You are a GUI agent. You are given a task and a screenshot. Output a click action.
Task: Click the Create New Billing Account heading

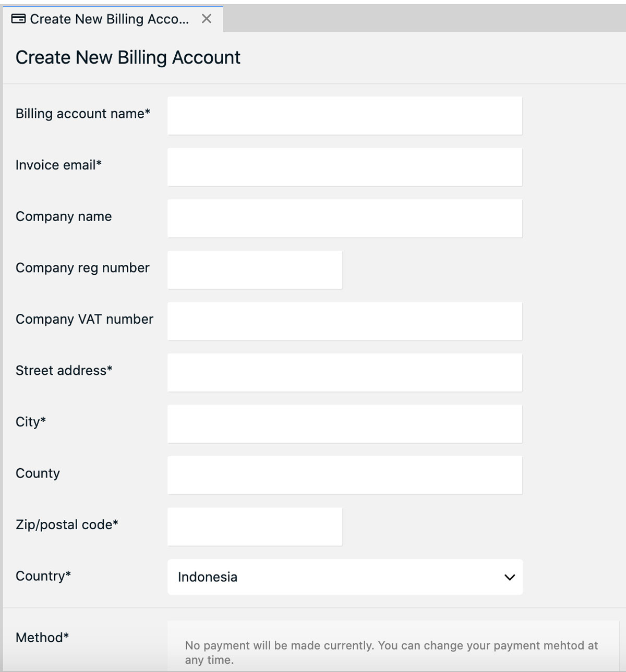click(x=128, y=57)
